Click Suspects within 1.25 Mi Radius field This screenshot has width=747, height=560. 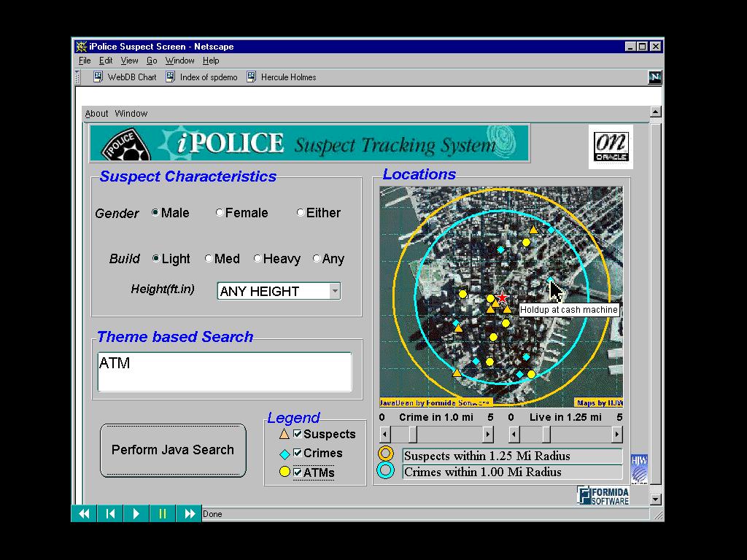coord(512,456)
